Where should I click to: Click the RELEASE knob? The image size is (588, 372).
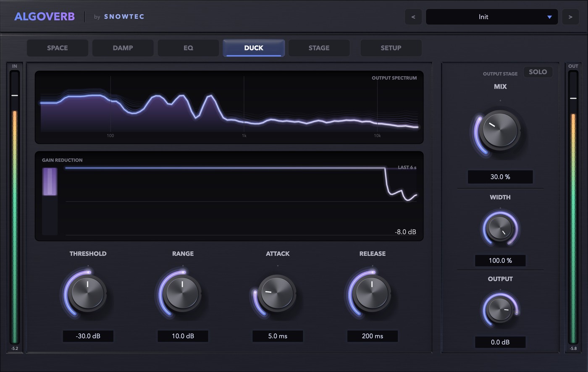tap(372, 293)
